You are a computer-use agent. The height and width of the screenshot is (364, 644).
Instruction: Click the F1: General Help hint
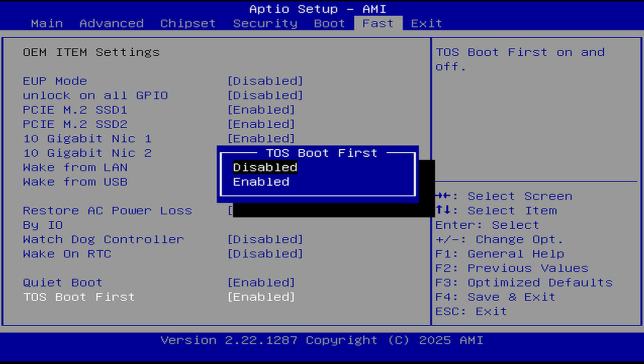(500, 254)
